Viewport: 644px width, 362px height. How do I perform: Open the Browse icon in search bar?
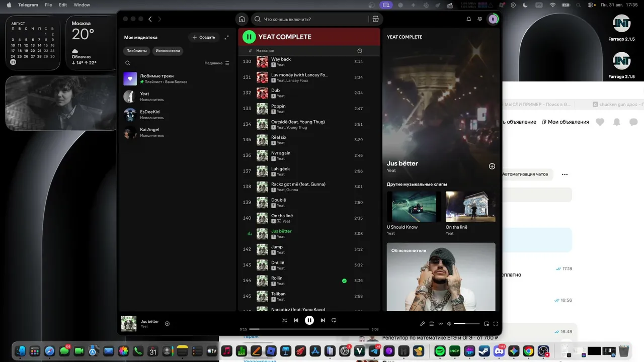375,19
